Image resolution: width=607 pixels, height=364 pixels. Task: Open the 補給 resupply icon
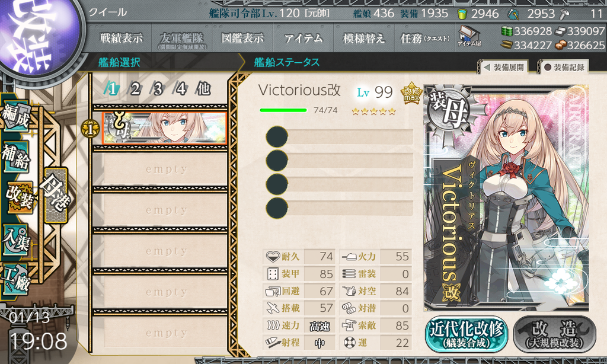[x=15, y=157]
